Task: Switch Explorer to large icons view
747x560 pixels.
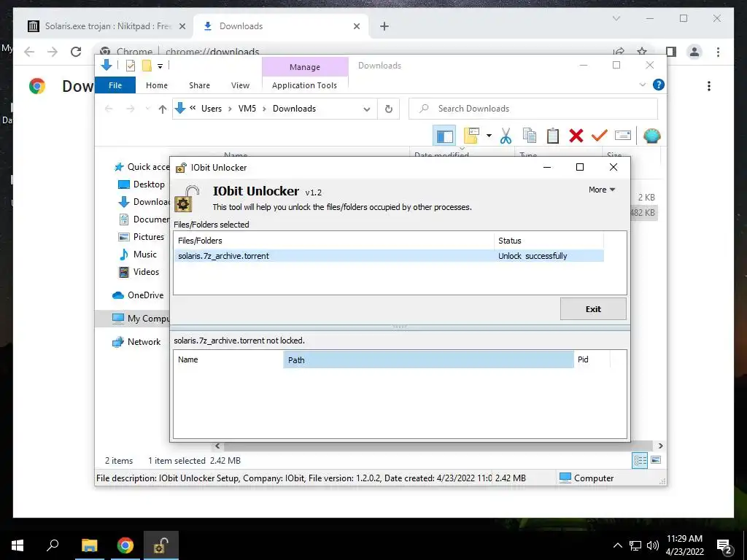Action: coord(656,460)
